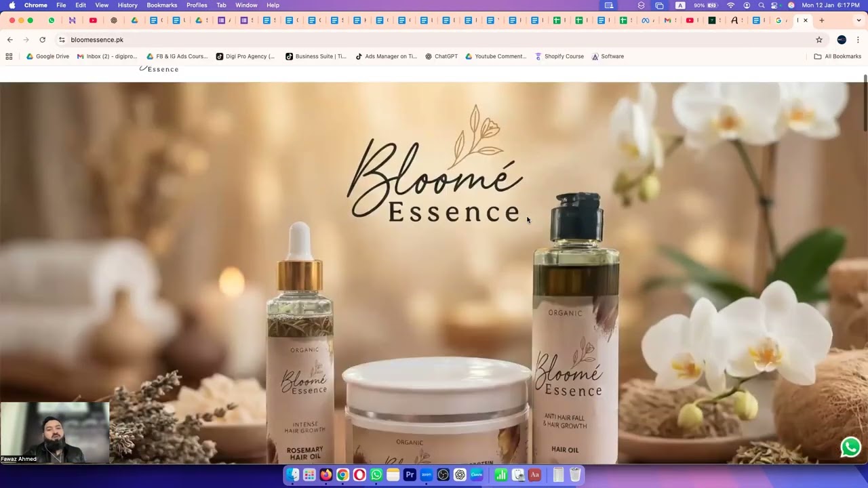868x488 pixels.
Task: Open the Trash in the dock
Action: point(575,475)
